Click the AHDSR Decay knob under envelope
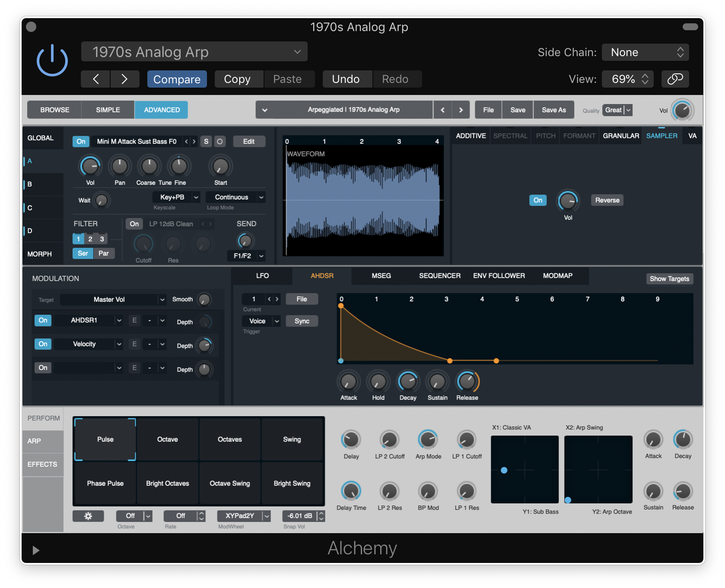The height and width of the screenshot is (588, 725). click(x=408, y=382)
